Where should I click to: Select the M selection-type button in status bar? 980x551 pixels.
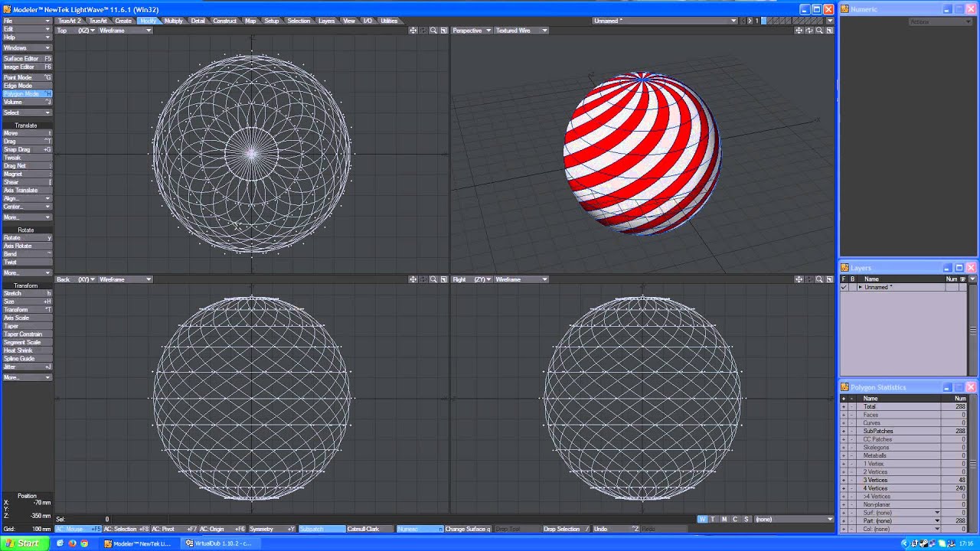(x=724, y=519)
